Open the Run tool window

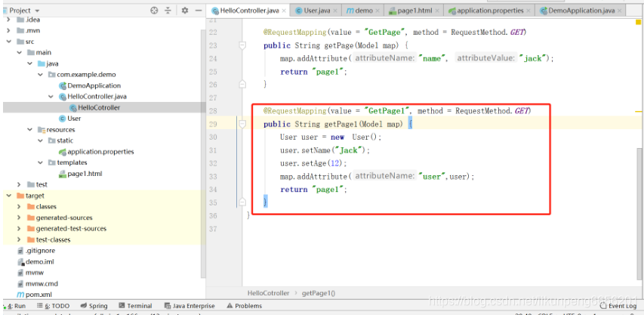point(15,305)
